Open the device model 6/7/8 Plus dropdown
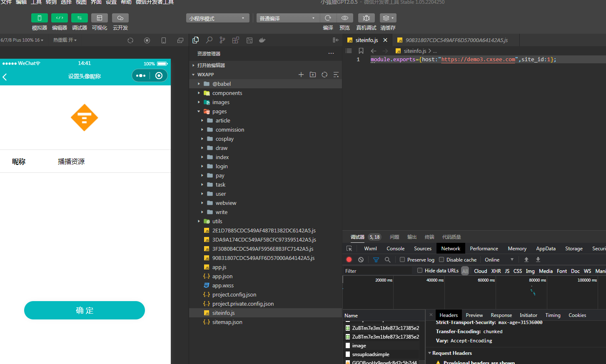 pos(22,40)
